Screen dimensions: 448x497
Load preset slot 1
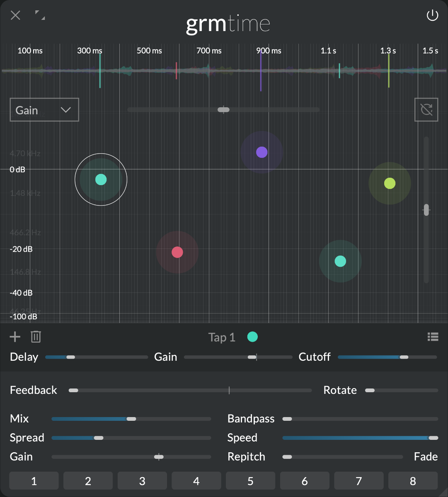(x=34, y=481)
